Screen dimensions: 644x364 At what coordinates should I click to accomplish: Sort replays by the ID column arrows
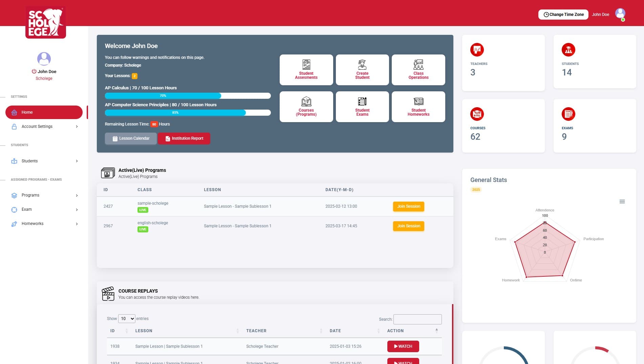pyautogui.click(x=127, y=331)
